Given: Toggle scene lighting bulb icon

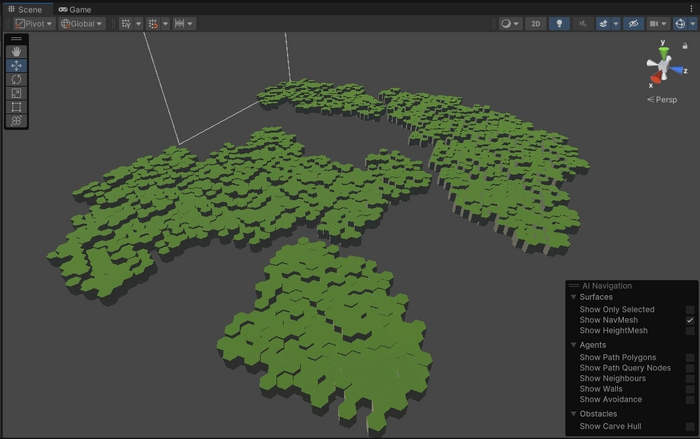Looking at the screenshot, I should 561,23.
